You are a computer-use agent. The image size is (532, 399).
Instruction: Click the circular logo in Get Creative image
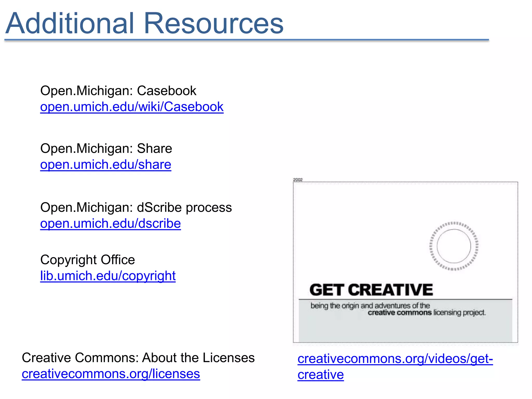(x=454, y=246)
